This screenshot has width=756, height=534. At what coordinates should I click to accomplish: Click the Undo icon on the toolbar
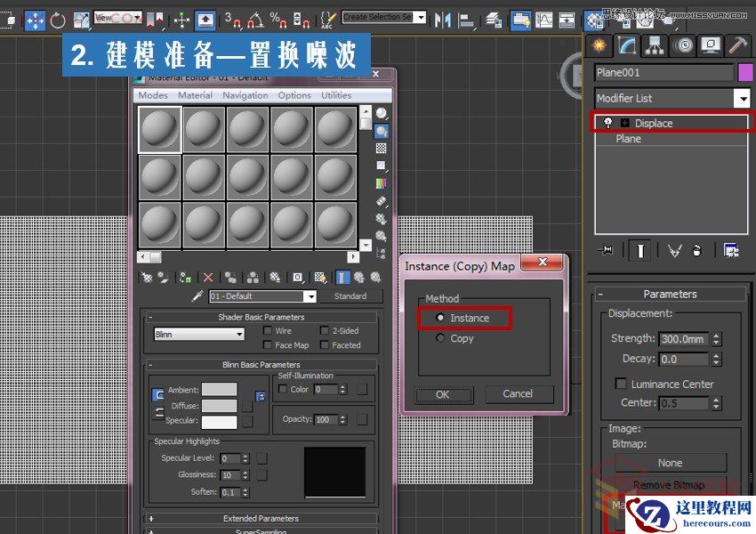pyautogui.click(x=56, y=15)
